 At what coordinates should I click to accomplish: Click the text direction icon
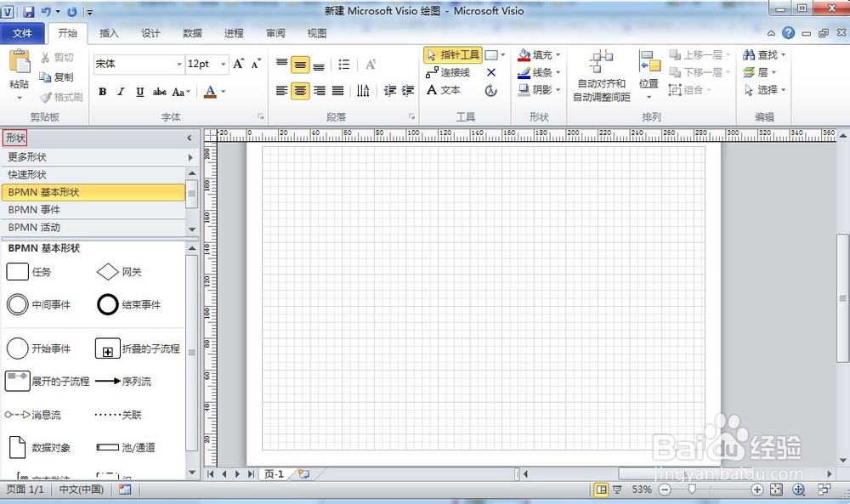coord(363,90)
